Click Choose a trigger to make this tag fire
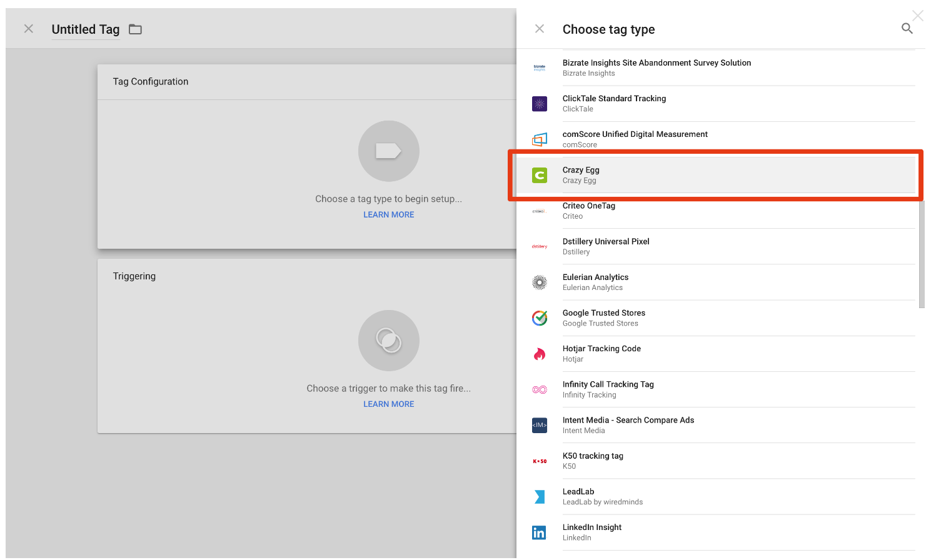936x560 pixels. (x=389, y=388)
